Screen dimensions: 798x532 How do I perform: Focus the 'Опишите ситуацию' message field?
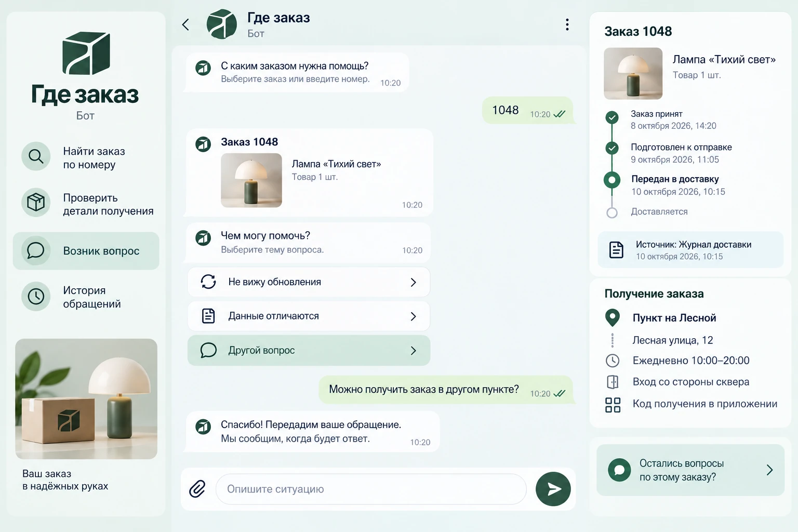371,489
